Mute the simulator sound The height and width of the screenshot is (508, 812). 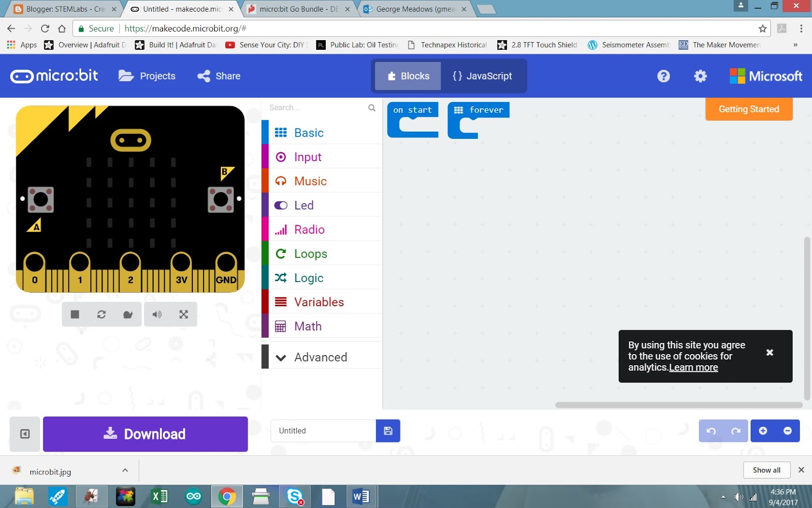[157, 314]
